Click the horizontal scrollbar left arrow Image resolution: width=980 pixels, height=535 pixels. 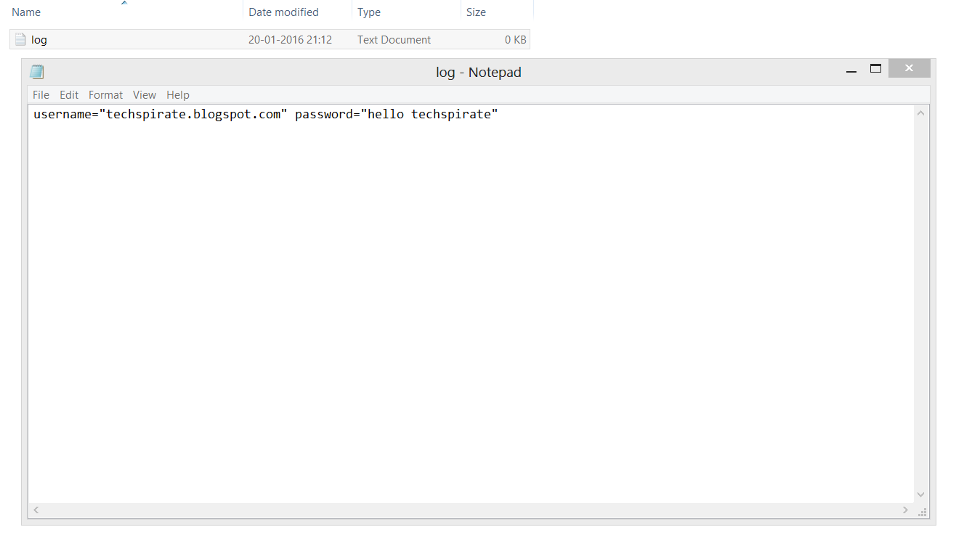point(36,510)
